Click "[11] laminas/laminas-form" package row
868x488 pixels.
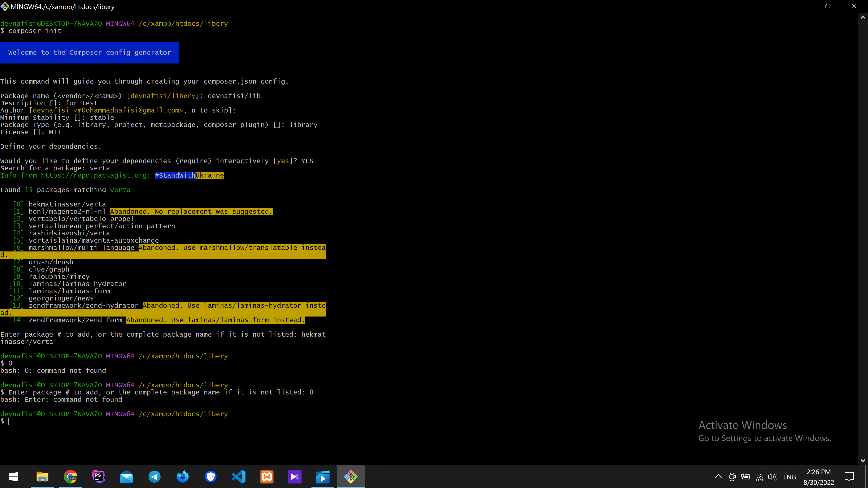[x=59, y=291]
